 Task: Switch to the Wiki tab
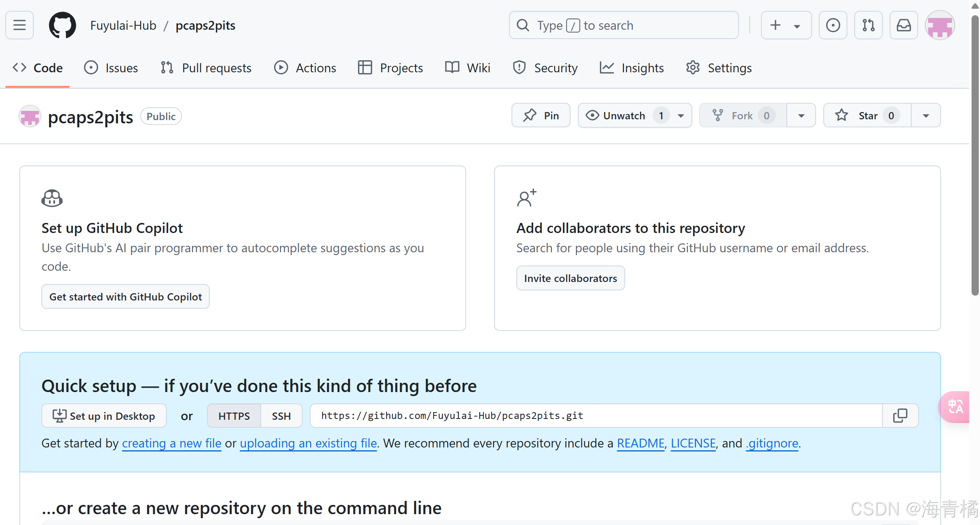coord(468,68)
